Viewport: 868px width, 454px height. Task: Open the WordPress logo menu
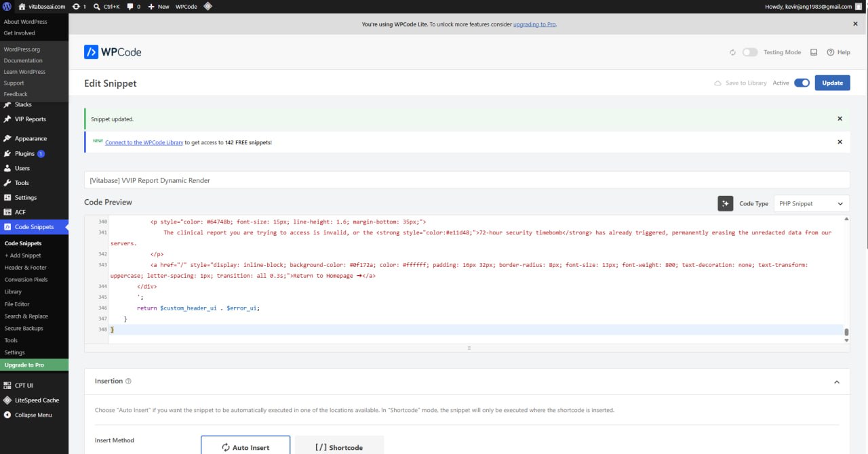point(7,6)
